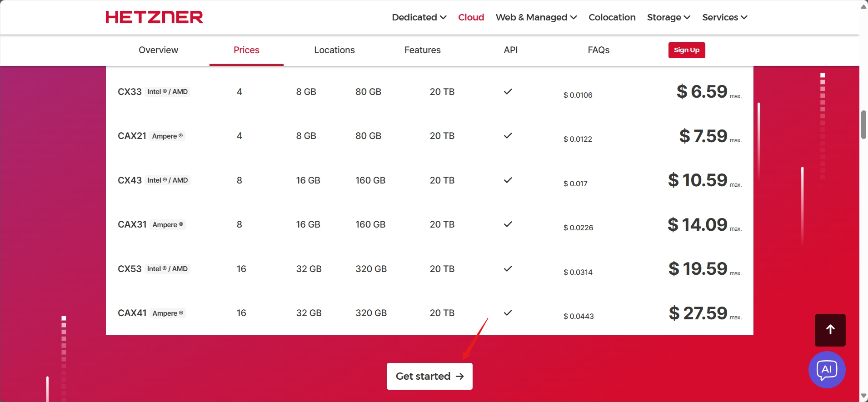
Task: Switch to the Locations tab
Action: [334, 50]
